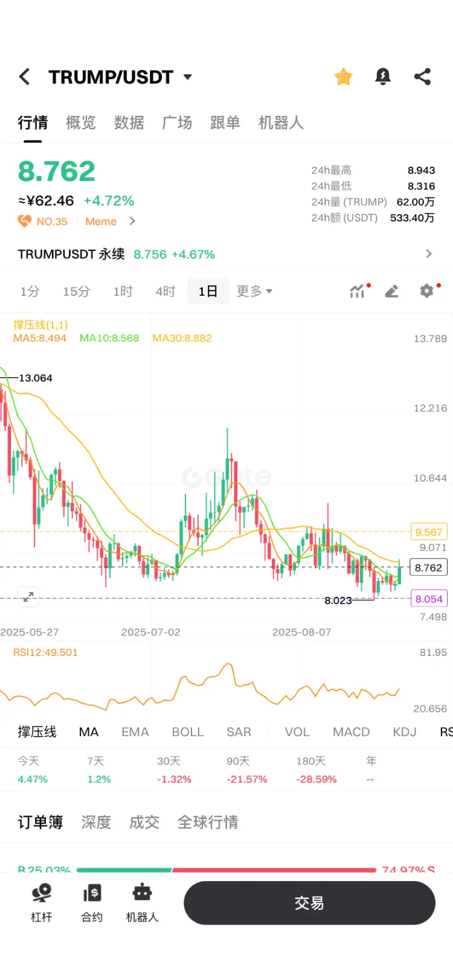Expand the TRUMP/USDT pair dropdown

(x=188, y=77)
